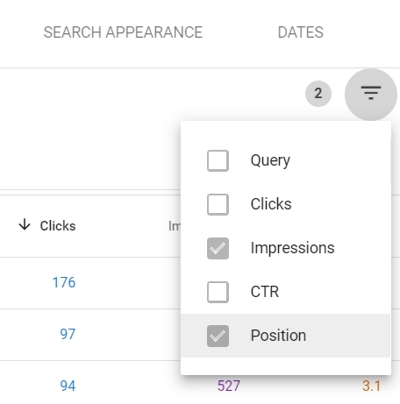This screenshot has width=400, height=404.
Task: Check the CTR checkbox
Action: pyautogui.click(x=218, y=292)
